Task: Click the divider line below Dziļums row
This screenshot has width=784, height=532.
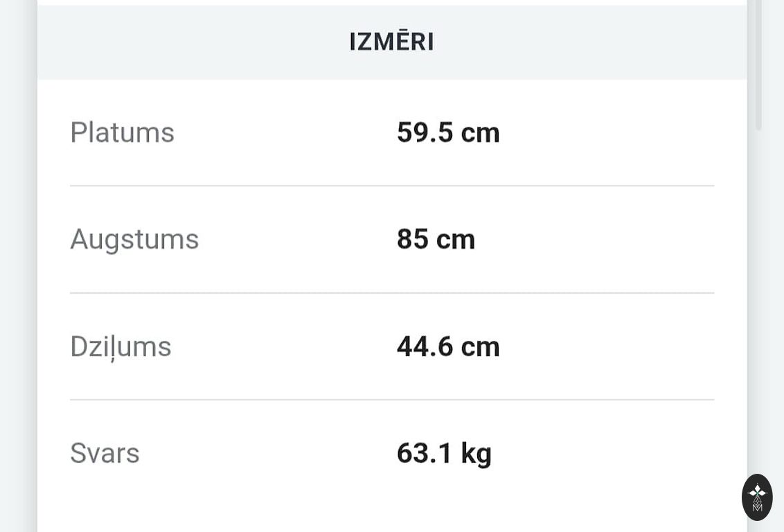Action: pyautogui.click(x=391, y=400)
